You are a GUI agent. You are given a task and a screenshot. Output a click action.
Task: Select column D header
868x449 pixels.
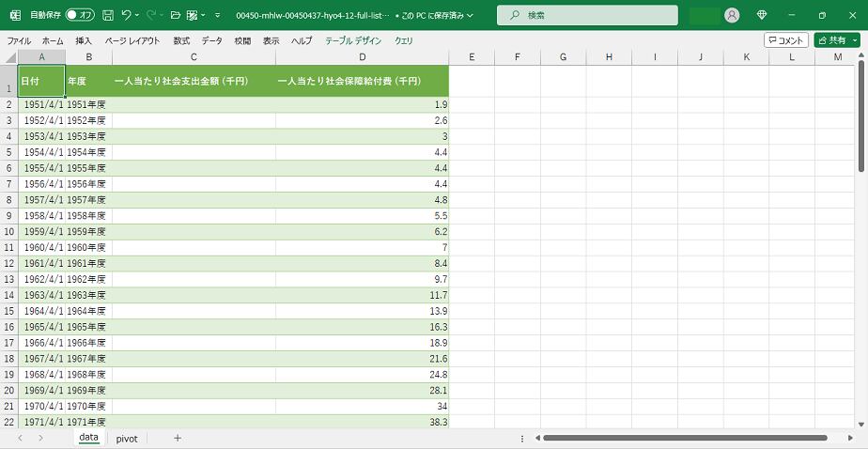[x=362, y=57]
